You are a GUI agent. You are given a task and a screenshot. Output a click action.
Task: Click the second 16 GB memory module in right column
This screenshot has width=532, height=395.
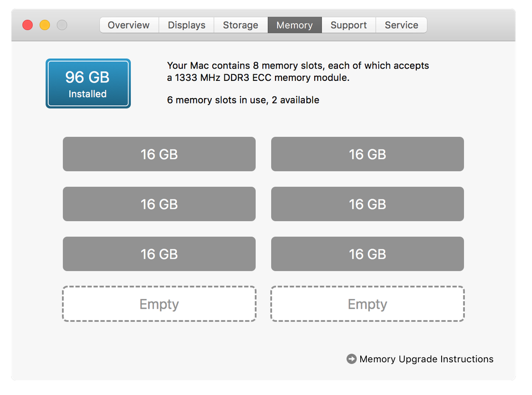[x=367, y=204]
